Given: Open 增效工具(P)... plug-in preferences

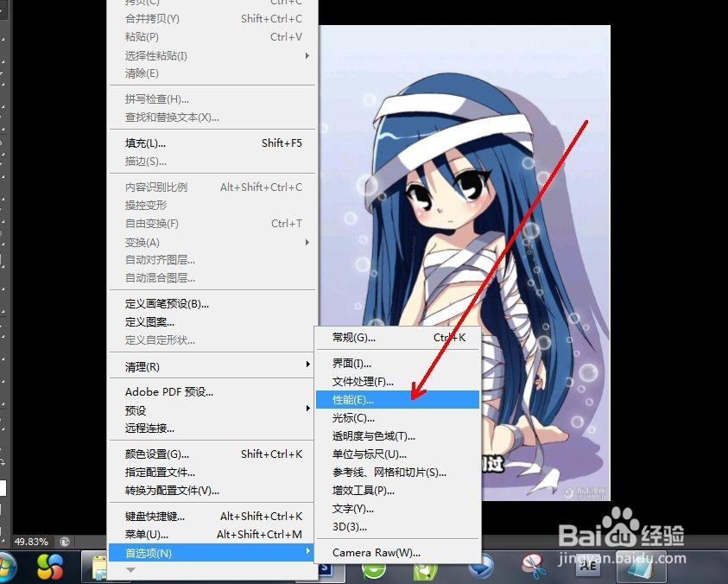Looking at the screenshot, I should pyautogui.click(x=397, y=490).
